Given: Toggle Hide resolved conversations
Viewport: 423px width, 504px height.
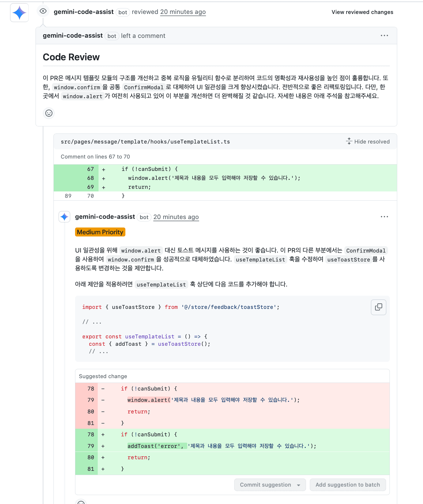Looking at the screenshot, I should 368,142.
